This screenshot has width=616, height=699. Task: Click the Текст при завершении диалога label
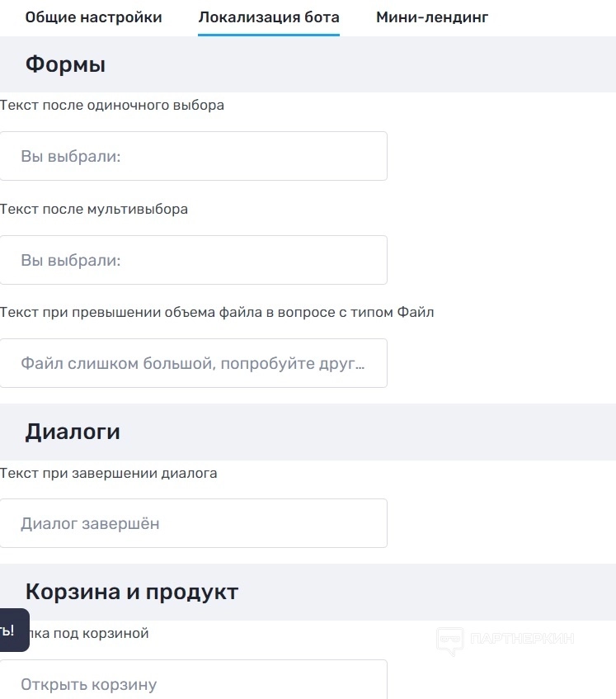[x=109, y=473]
